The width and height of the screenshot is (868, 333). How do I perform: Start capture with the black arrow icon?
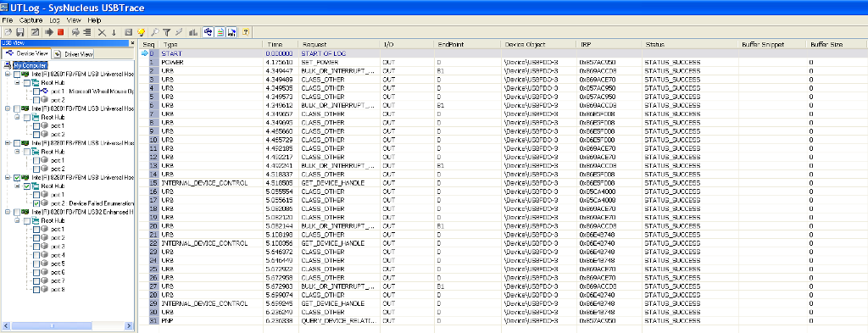click(x=48, y=32)
